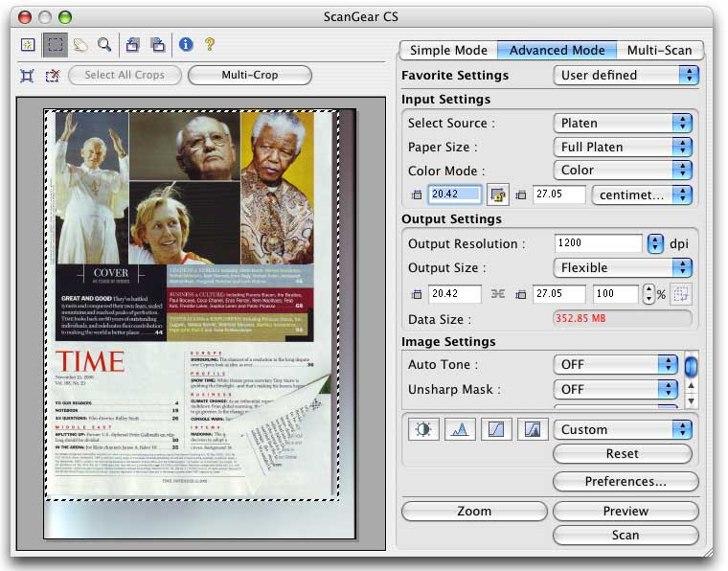This screenshot has height=571, width=728.
Task: Click the input height field 27.05
Action: pyautogui.click(x=559, y=194)
